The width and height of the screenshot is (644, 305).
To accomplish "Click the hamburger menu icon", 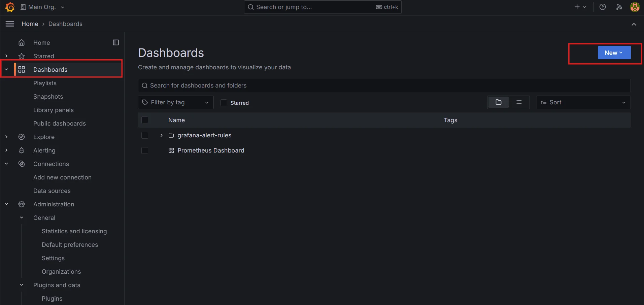I will pos(9,24).
